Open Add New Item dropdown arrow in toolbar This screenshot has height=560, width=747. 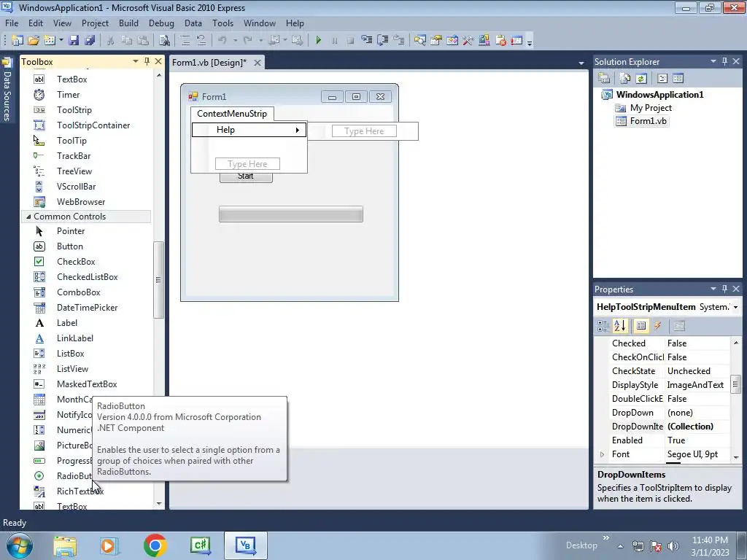pyautogui.click(x=61, y=41)
